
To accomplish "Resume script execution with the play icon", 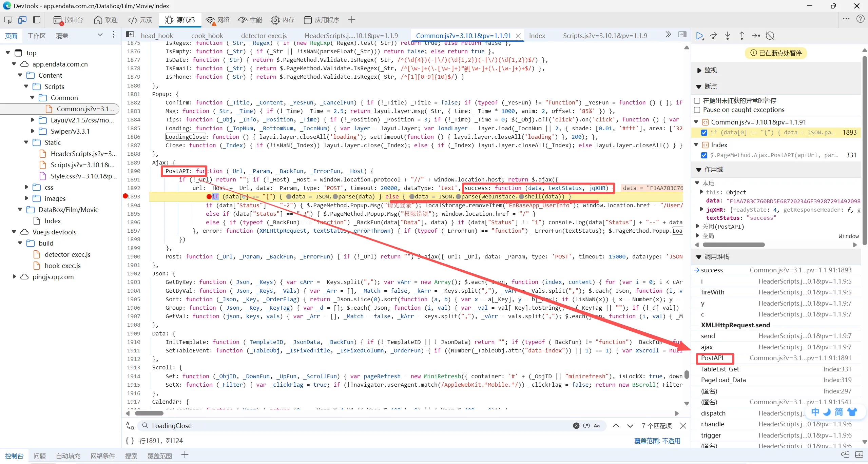I will (699, 36).
